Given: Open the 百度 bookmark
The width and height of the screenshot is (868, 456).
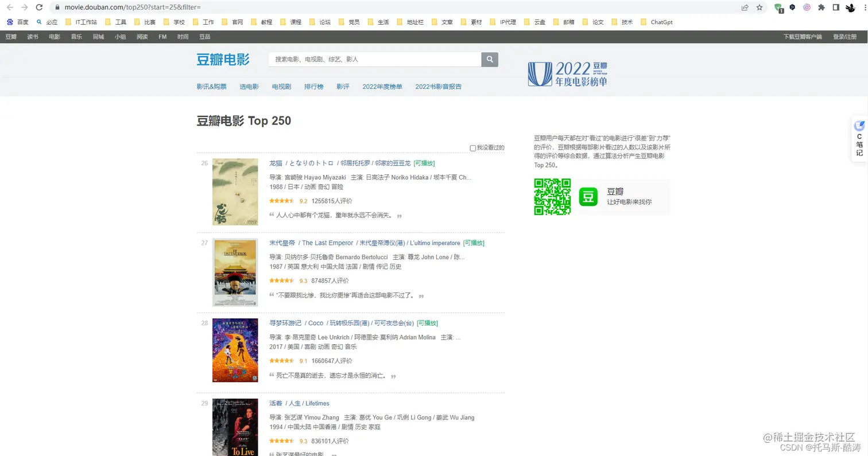Looking at the screenshot, I should [18, 22].
